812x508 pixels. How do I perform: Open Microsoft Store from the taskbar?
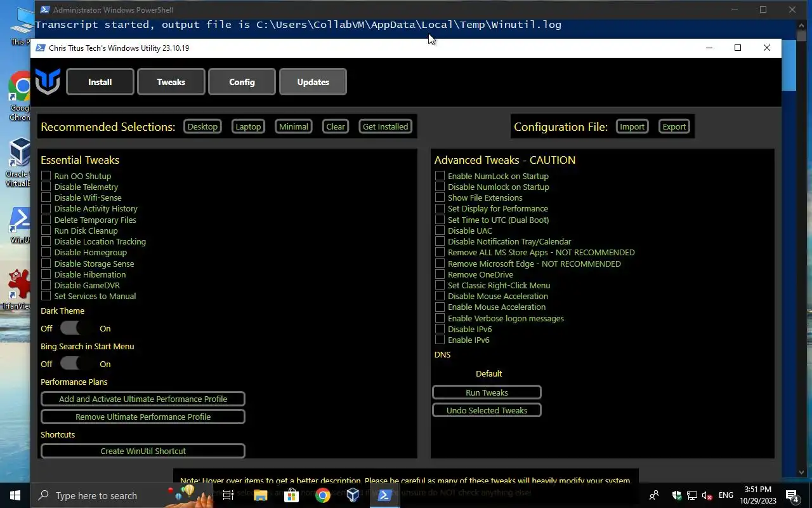click(291, 495)
